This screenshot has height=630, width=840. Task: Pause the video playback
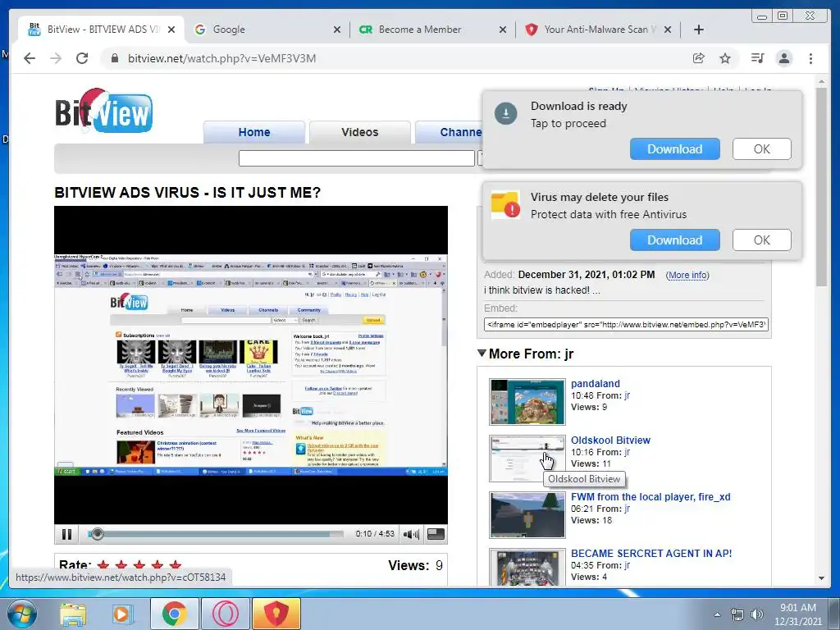click(x=67, y=534)
